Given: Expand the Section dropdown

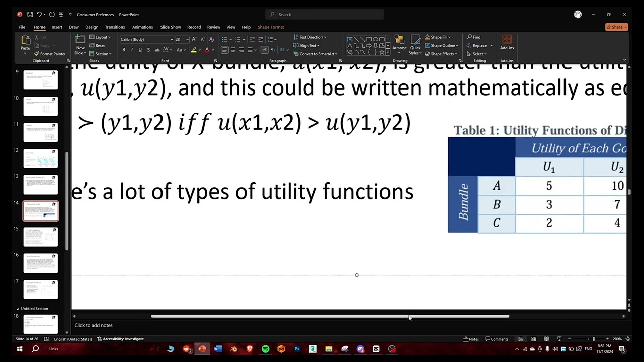Looking at the screenshot, I should [100, 54].
